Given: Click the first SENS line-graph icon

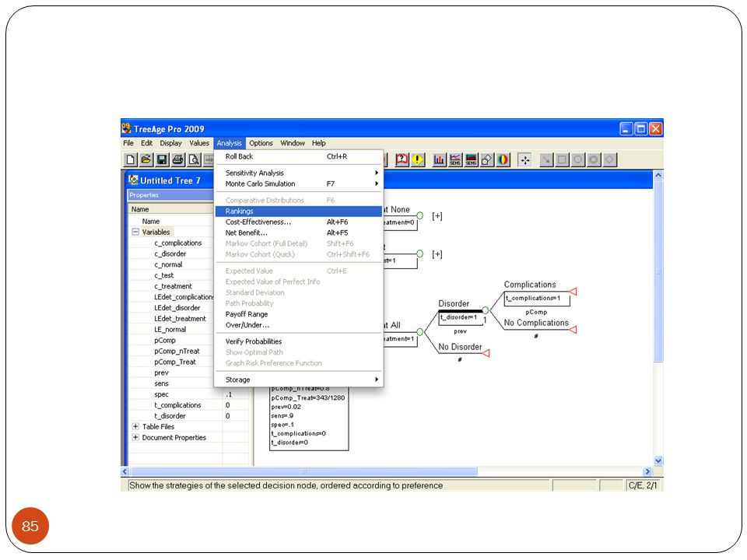Looking at the screenshot, I should pos(455,159).
